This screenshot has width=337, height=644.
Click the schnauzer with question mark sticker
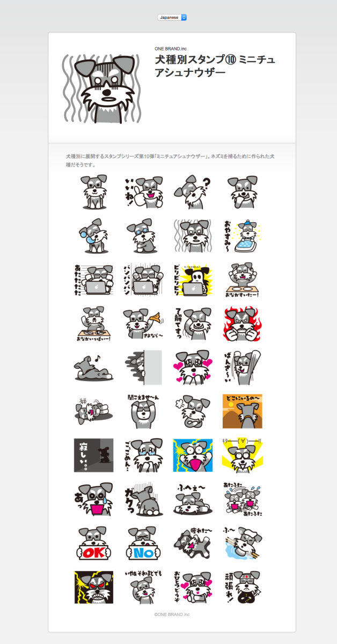tap(193, 192)
